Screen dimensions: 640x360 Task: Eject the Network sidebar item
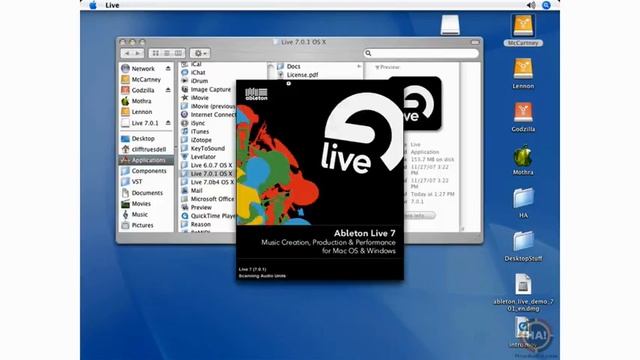pos(168,69)
